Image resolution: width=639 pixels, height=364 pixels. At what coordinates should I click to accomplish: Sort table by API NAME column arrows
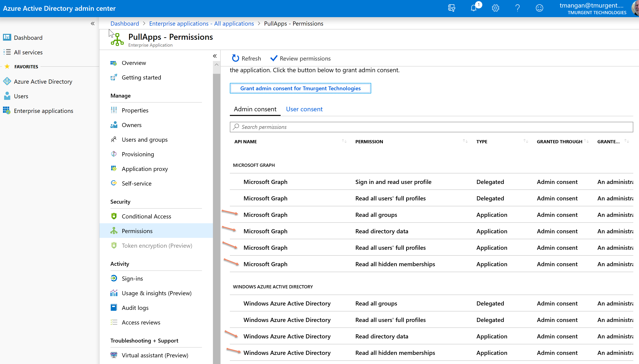coord(344,141)
